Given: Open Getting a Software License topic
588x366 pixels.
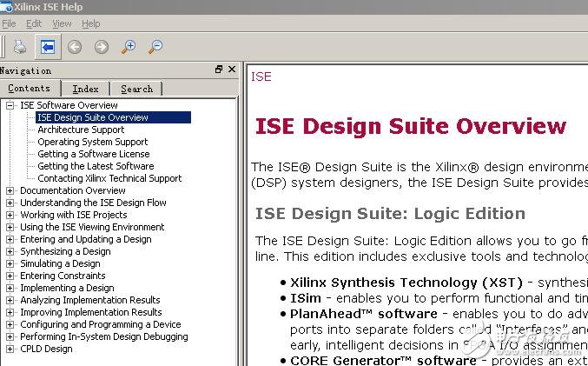Looking at the screenshot, I should pyautogui.click(x=93, y=154).
